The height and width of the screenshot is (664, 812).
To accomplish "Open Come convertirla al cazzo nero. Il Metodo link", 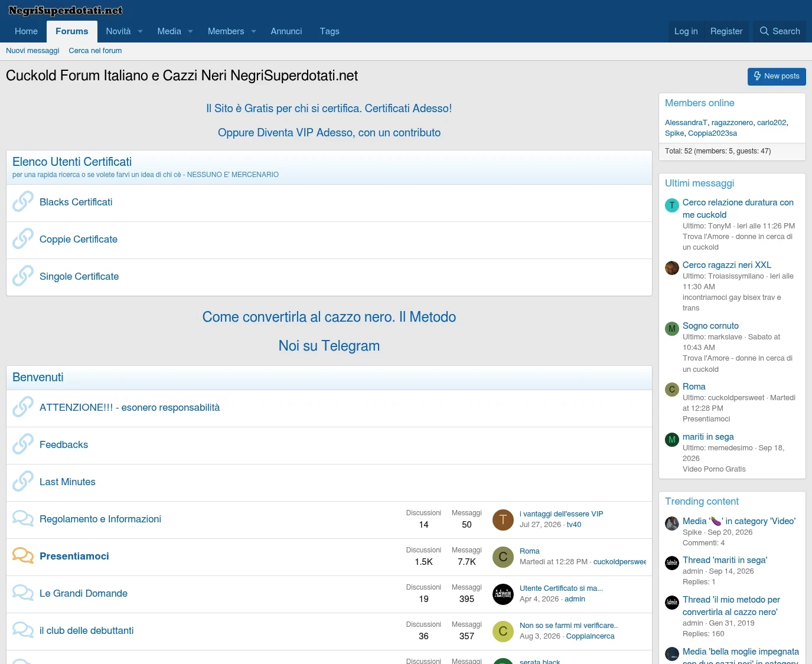I will point(329,317).
